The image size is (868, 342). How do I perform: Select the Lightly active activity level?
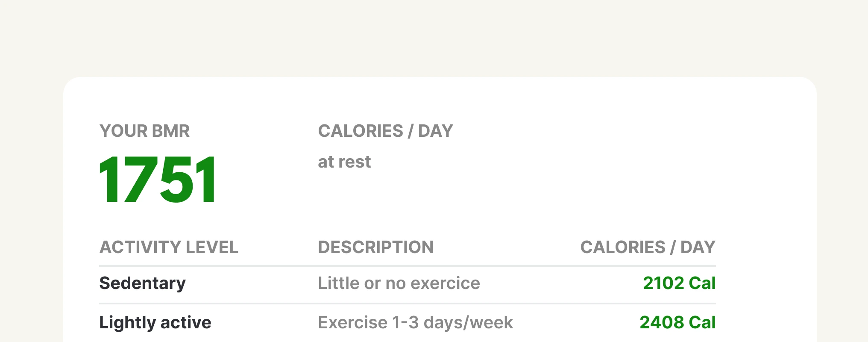tap(155, 322)
